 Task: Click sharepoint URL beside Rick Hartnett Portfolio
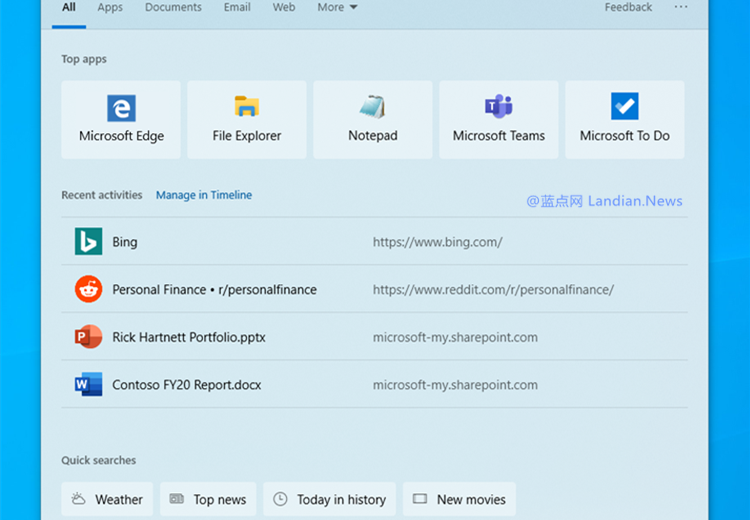coord(455,337)
